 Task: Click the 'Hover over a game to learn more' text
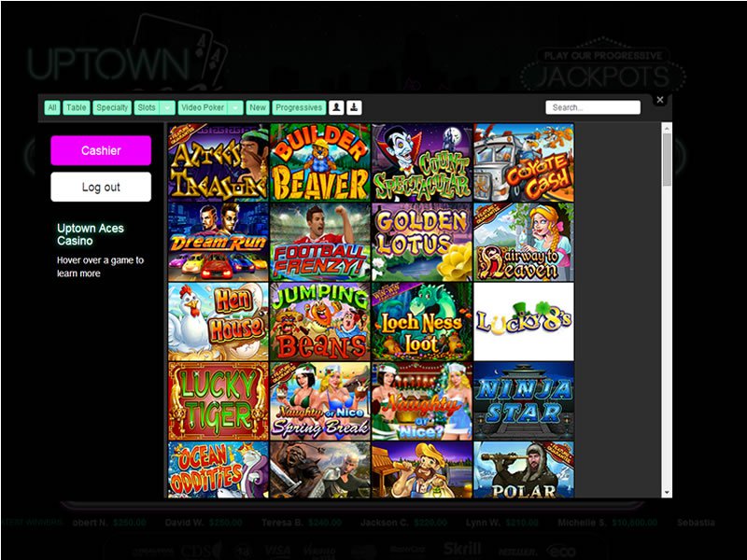100,267
